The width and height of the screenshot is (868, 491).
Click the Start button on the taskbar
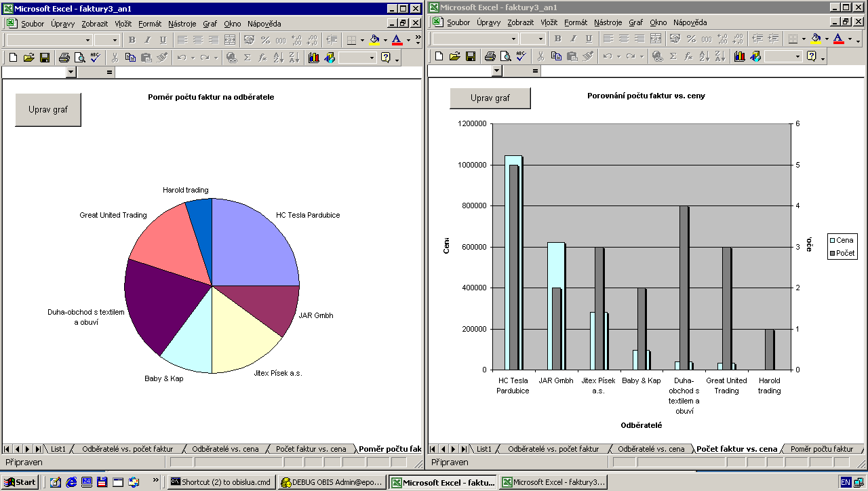point(20,482)
